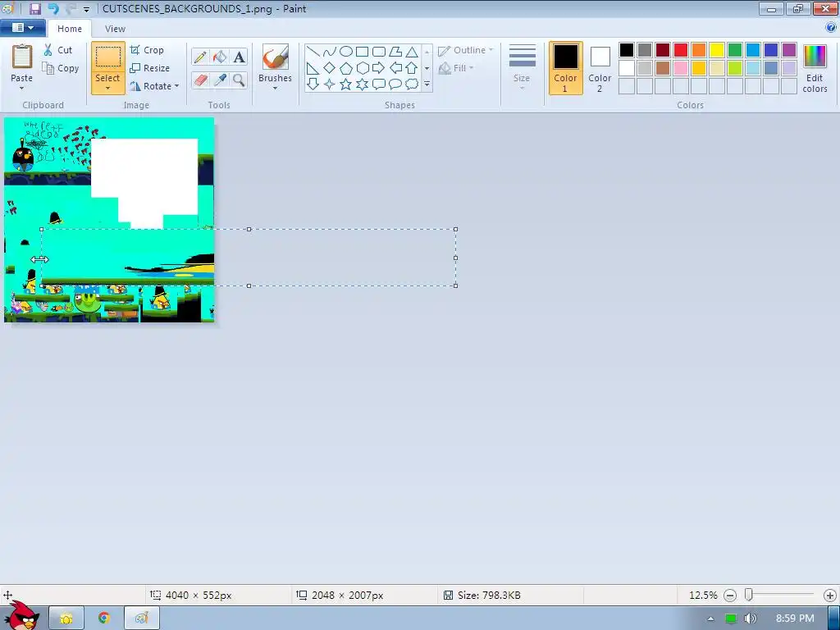Viewport: 840px width, 630px height.
Task: Choose the Six-point star shape
Action: (362, 84)
